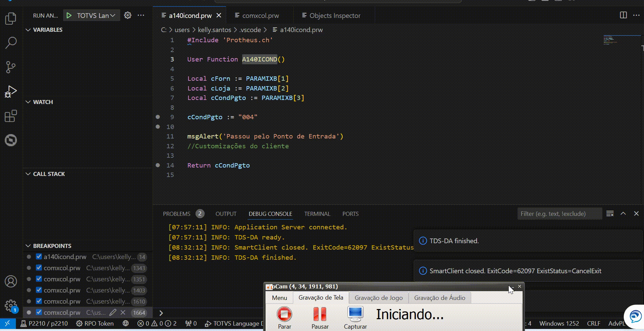This screenshot has width=644, height=331.
Task: Click the .vscode breadcrumb segment
Action: tap(250, 30)
